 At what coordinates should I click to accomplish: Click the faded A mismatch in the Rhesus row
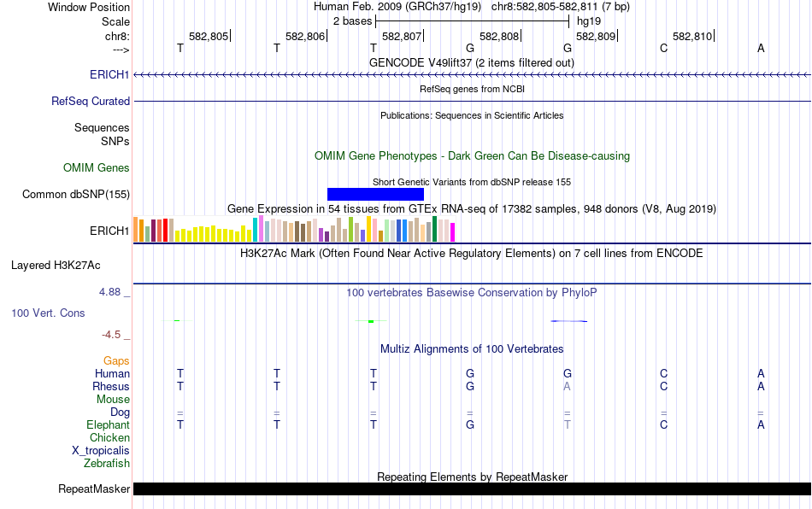567,386
